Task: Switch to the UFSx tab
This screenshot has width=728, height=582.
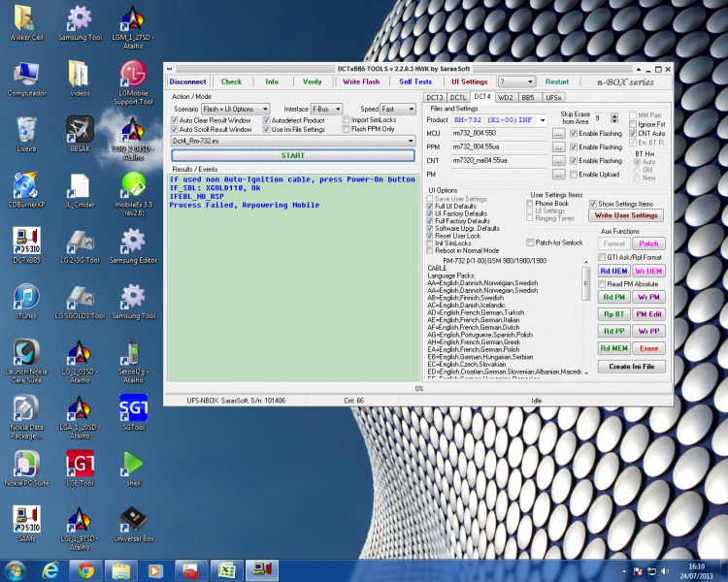Action: point(553,97)
